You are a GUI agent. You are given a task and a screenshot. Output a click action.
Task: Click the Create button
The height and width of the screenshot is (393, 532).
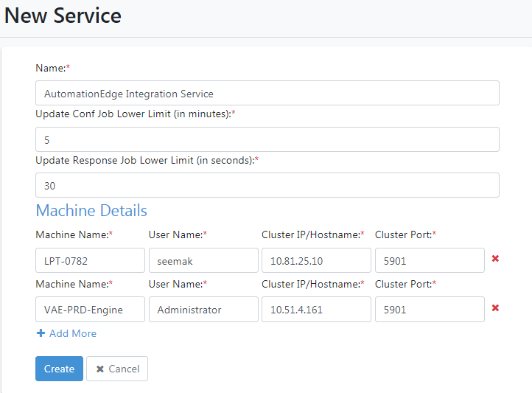(59, 369)
